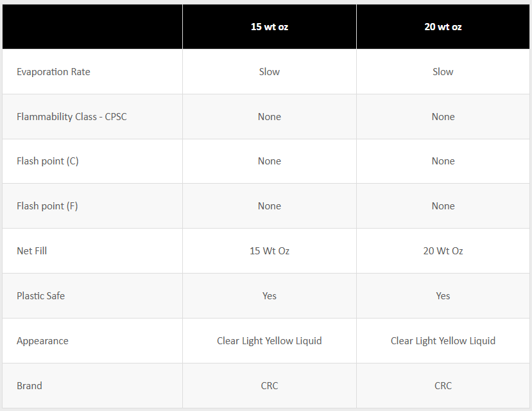Click the Flash point (F) row label
The image size is (532, 411).
tap(47, 206)
